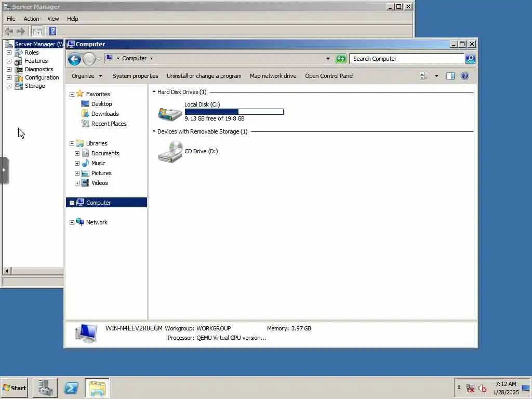Open the Start menu
This screenshot has width=532, height=399.
point(14,388)
